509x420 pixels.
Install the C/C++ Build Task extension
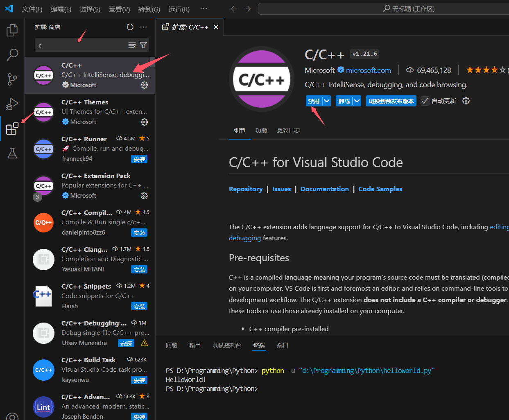point(139,380)
